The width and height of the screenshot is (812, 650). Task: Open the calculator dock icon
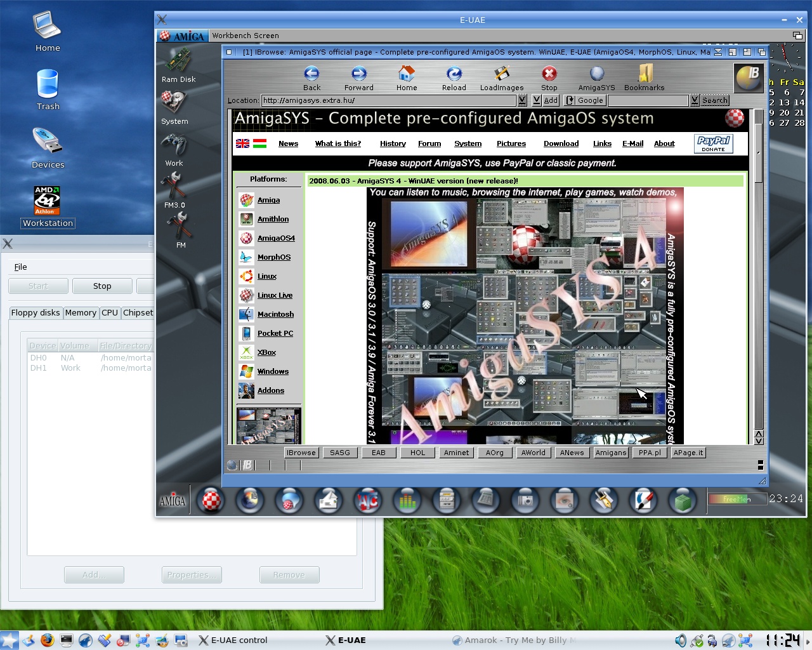point(485,500)
